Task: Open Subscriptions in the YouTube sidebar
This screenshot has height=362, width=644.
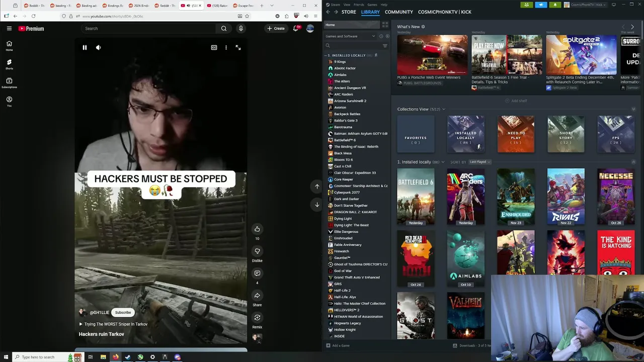Action: [9, 82]
